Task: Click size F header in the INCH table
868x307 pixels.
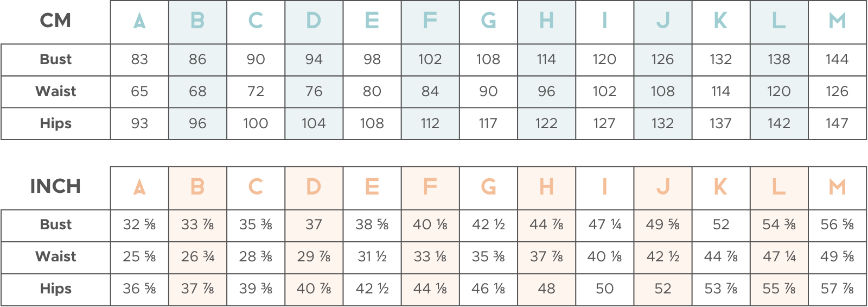Action: [430, 187]
